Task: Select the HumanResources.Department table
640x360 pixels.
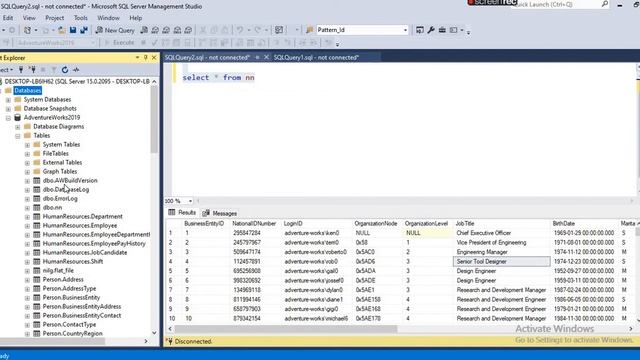Action: [x=82, y=217]
